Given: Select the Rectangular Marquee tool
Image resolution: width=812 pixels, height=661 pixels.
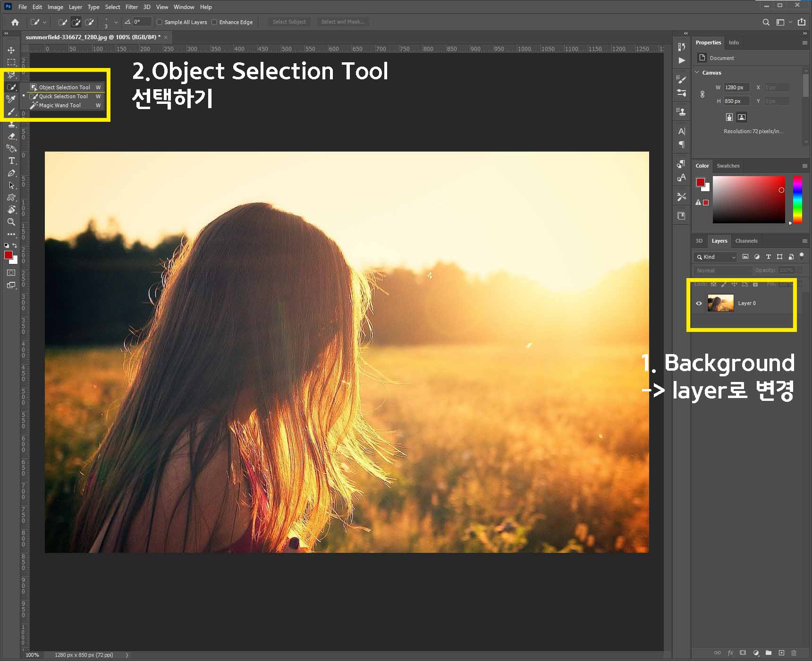Looking at the screenshot, I should click(11, 62).
